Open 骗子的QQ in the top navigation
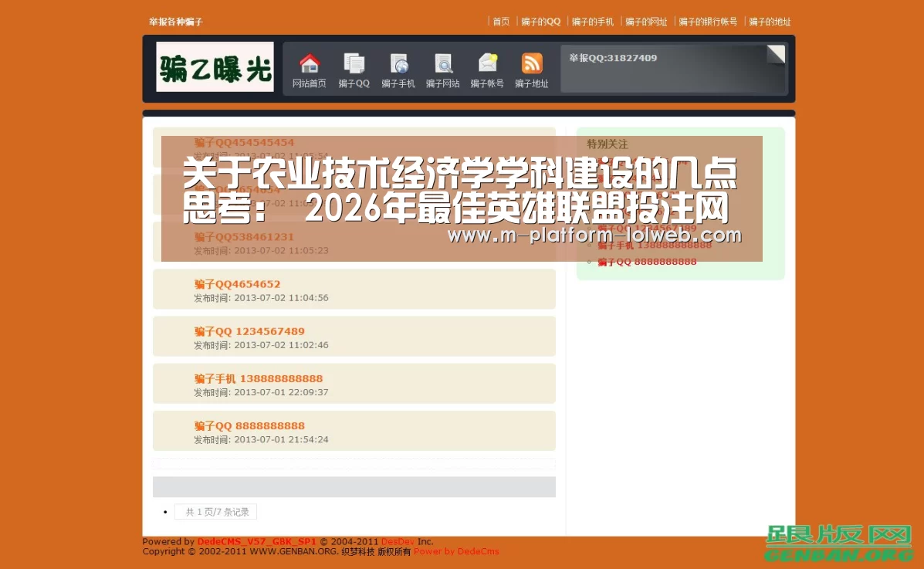This screenshot has width=924, height=569. [540, 22]
